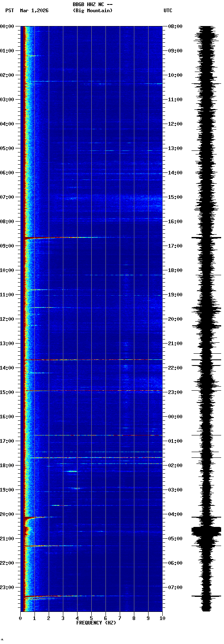Click the UTC time label 02:00

[175, 466]
